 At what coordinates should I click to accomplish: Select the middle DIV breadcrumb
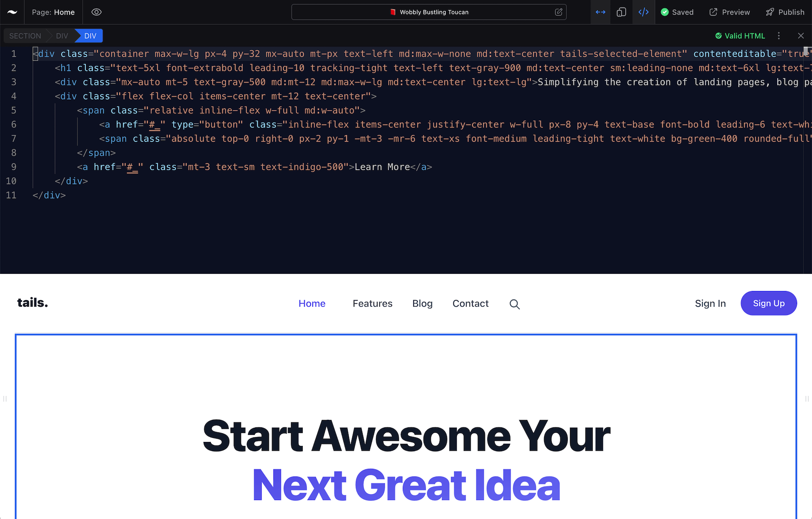click(x=62, y=36)
